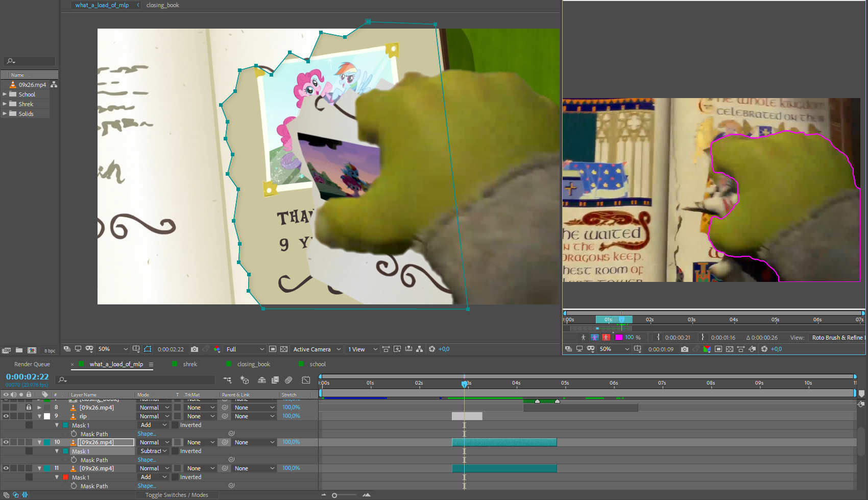Image resolution: width=868 pixels, height=500 pixels.
Task: Click the Roto Brush alpha view icon
Action: click(x=584, y=338)
